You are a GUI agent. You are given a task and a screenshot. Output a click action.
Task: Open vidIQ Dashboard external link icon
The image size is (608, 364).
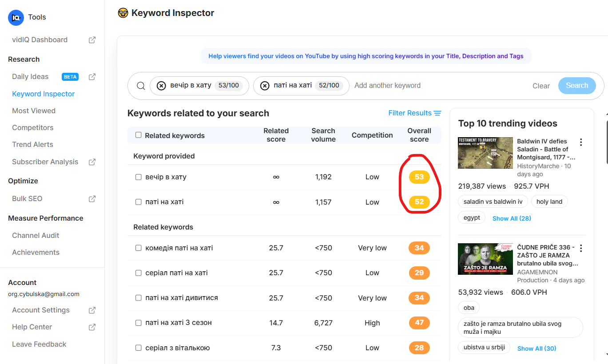(92, 40)
